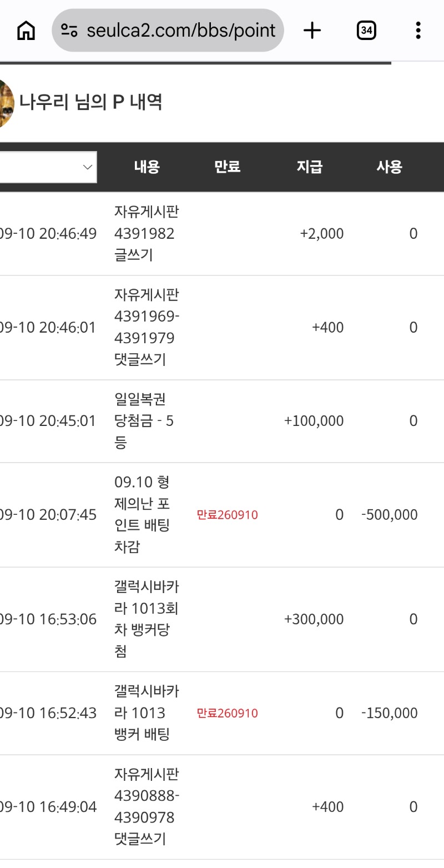
Task: Click 나우리 님의 P 내역 heading
Action: (x=90, y=102)
